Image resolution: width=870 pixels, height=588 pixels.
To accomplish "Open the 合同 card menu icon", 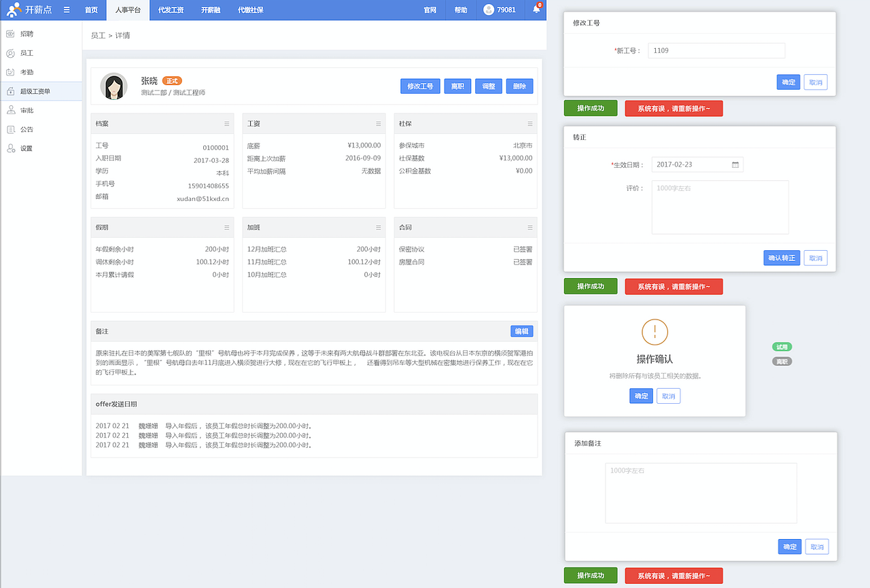I will (530, 228).
